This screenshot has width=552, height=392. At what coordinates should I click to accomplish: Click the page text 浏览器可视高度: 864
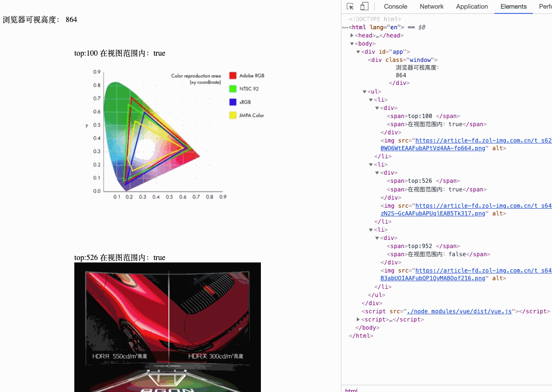40,19
